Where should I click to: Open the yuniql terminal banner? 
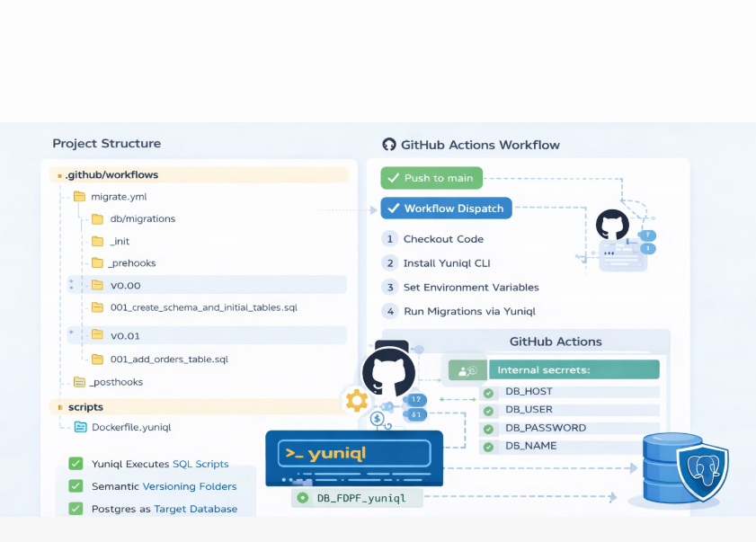click(x=353, y=458)
